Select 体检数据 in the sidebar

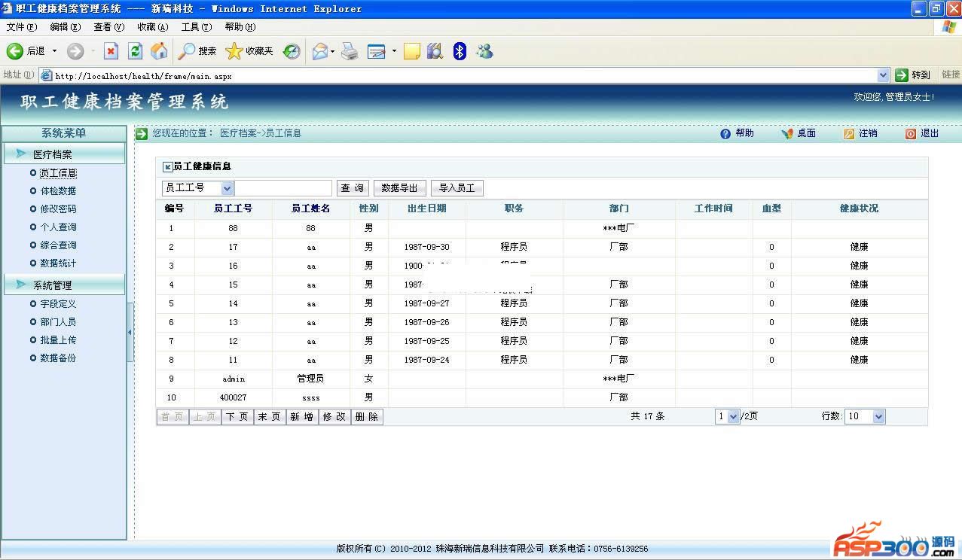(x=58, y=191)
